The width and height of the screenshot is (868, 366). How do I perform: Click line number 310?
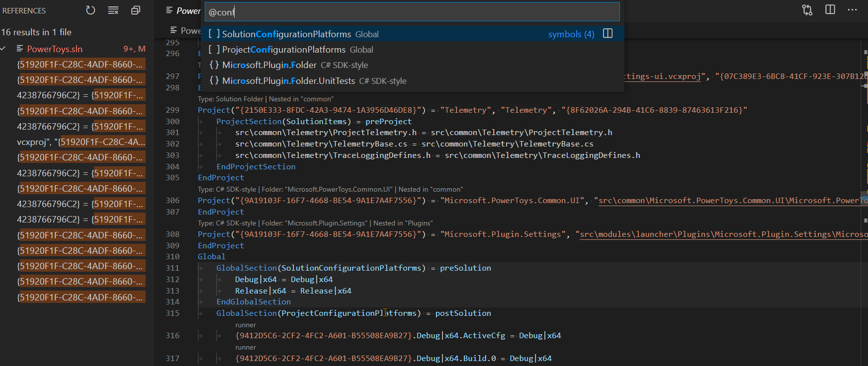click(x=173, y=257)
